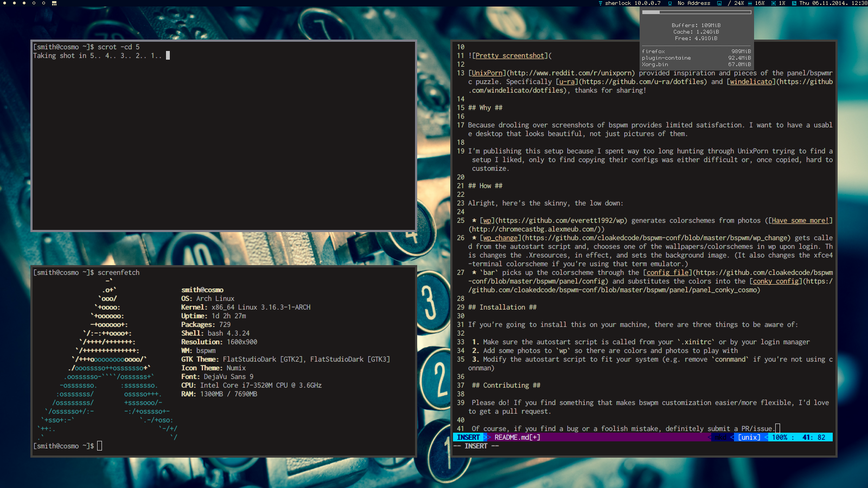Click the firefox process row in popup
The image size is (868, 488).
click(697, 52)
